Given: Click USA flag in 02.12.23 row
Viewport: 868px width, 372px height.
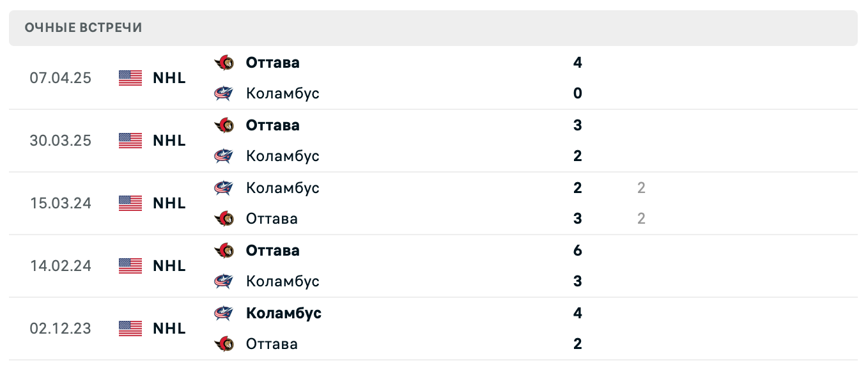Looking at the screenshot, I should click(130, 329).
